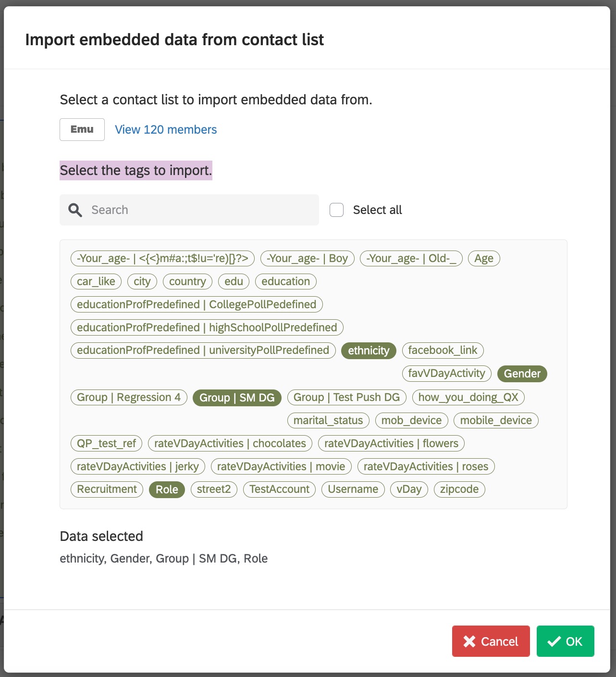Select the TestAccount tag
Image resolution: width=616 pixels, height=677 pixels.
tap(279, 489)
